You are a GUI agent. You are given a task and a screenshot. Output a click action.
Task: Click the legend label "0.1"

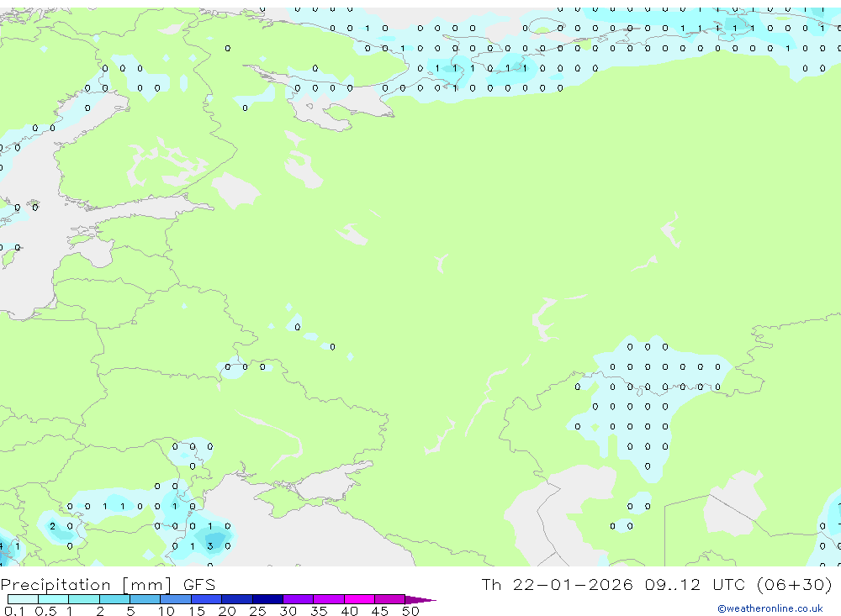14,611
